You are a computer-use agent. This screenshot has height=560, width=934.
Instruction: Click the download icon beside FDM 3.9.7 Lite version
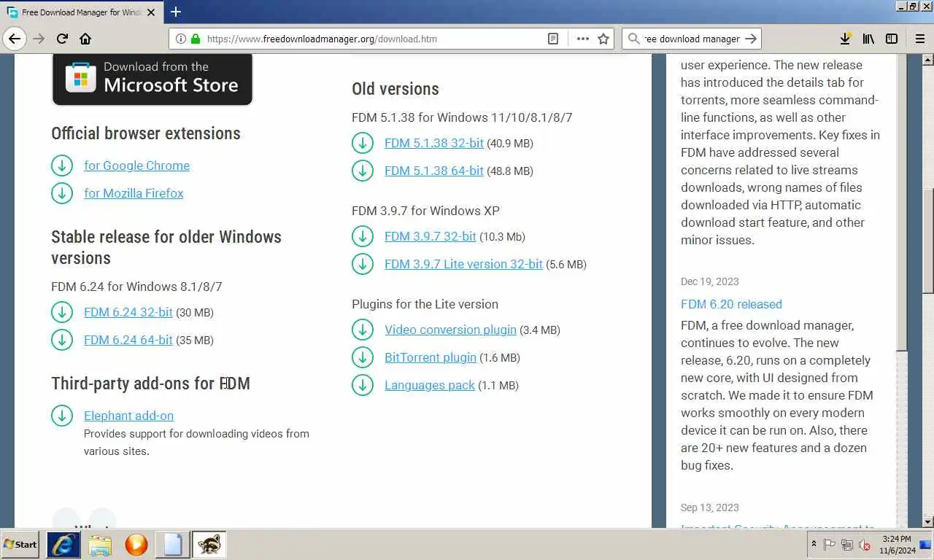click(x=363, y=264)
